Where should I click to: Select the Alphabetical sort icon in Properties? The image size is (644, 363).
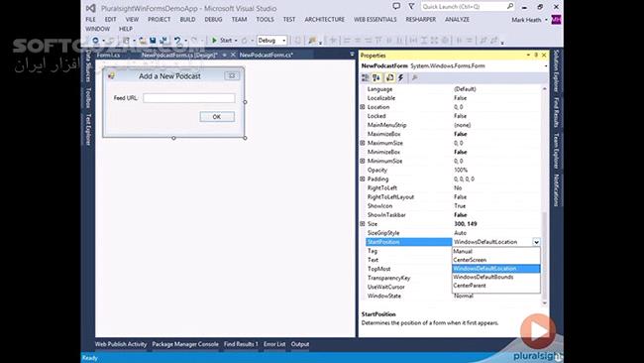[376, 77]
